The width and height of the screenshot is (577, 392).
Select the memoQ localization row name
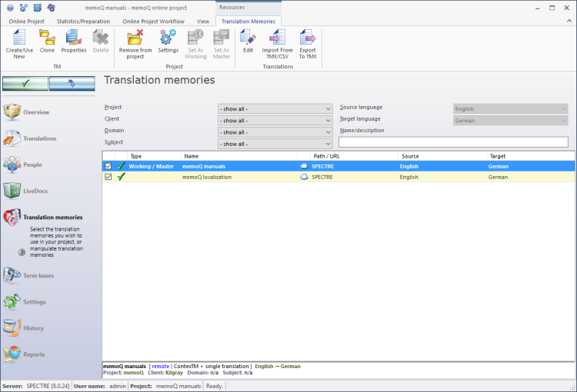[207, 177]
